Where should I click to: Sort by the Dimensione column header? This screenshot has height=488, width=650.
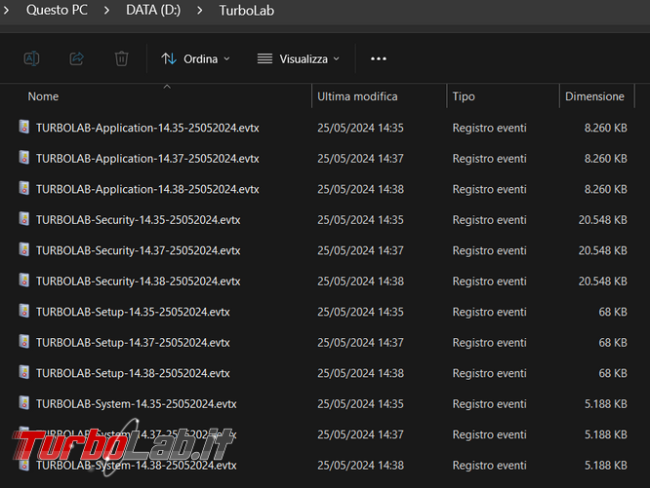594,97
